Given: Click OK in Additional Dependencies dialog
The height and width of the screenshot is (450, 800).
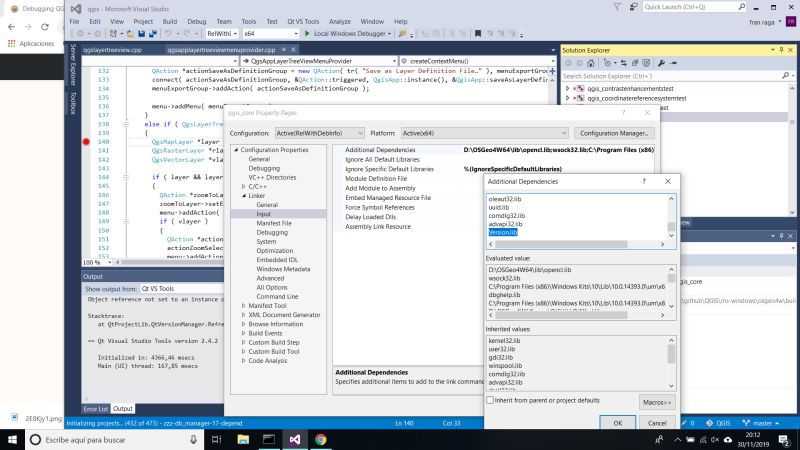Looking at the screenshot, I should pos(617,423).
